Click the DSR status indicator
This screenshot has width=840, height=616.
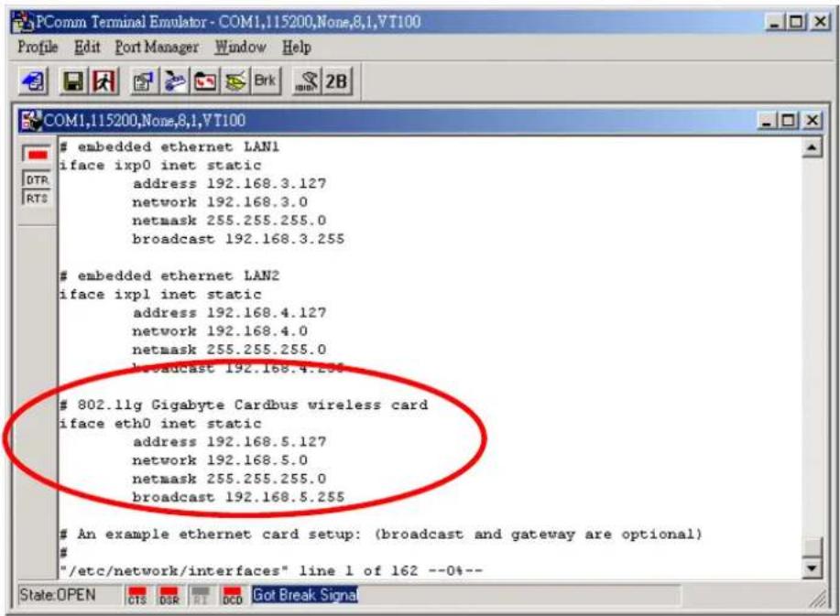coord(169,595)
